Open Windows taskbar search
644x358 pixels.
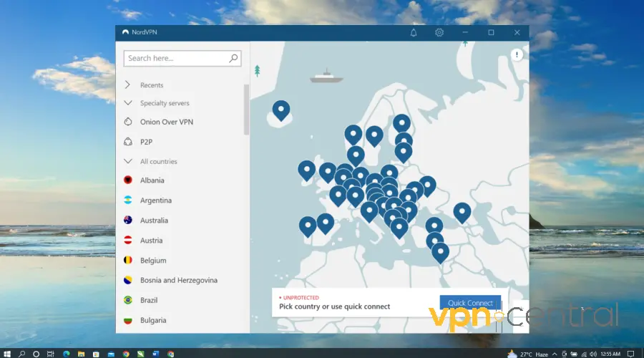21,354
